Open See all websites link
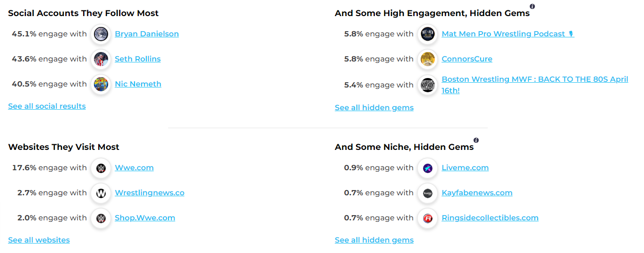The width and height of the screenshot is (644, 253). pos(39,240)
